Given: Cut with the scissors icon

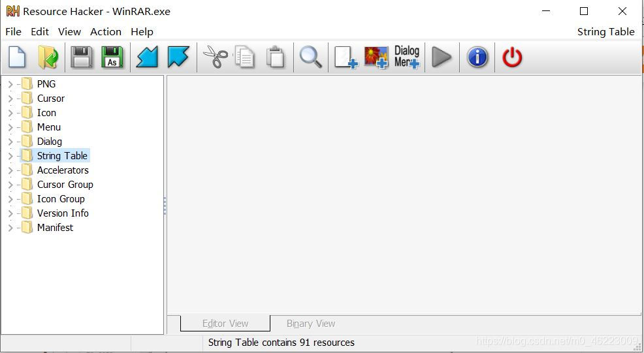Looking at the screenshot, I should tap(216, 57).
